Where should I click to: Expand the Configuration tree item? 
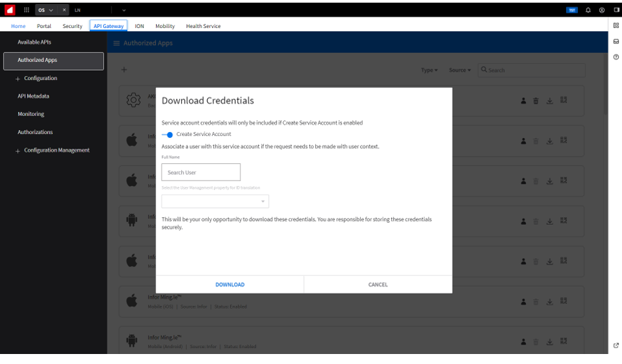coord(18,79)
